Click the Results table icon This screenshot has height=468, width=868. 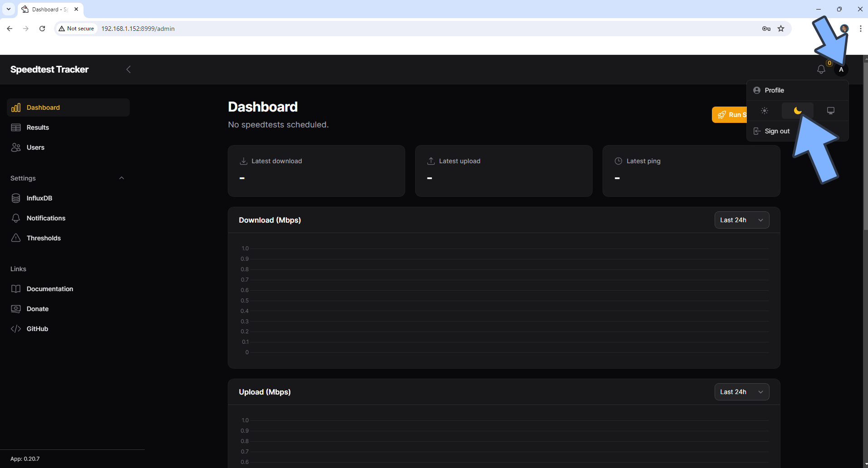16,127
